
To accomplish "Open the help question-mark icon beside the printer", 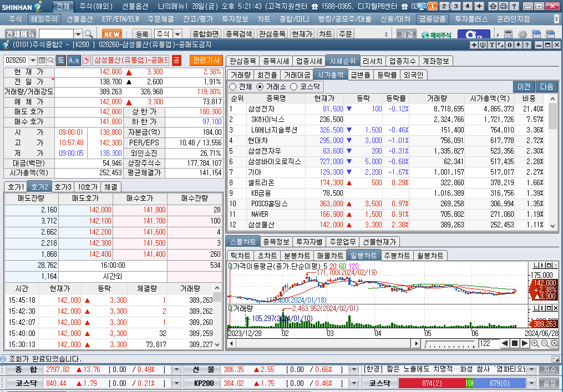I will tap(514, 6).
